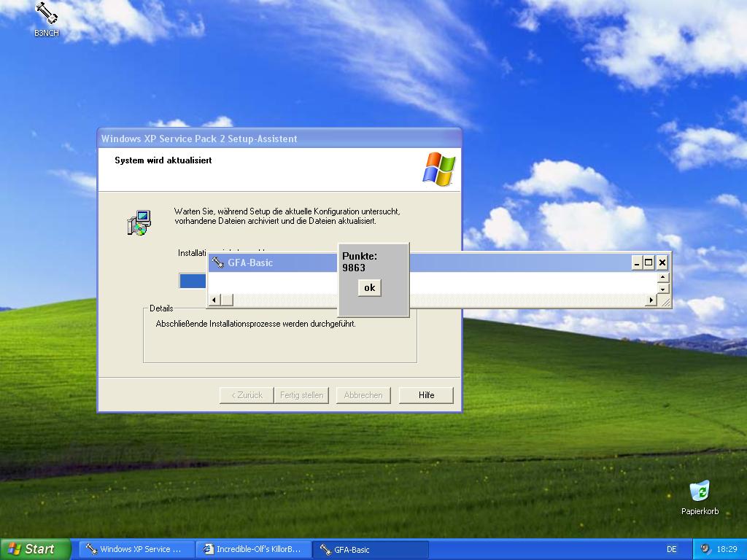This screenshot has height=560, width=747.
Task: Click the Windows flag logo in Setup-Assistent
Action: click(438, 169)
